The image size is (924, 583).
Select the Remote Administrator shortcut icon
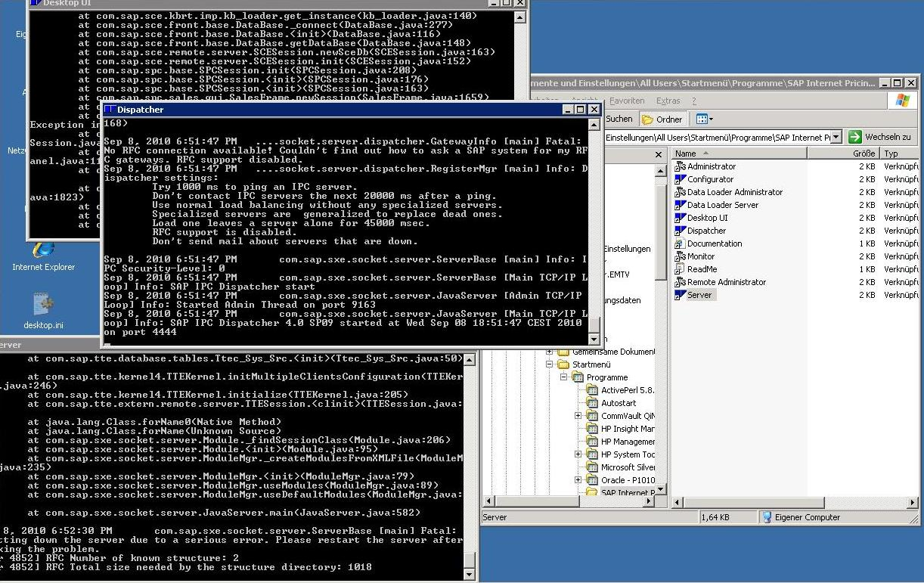(680, 282)
